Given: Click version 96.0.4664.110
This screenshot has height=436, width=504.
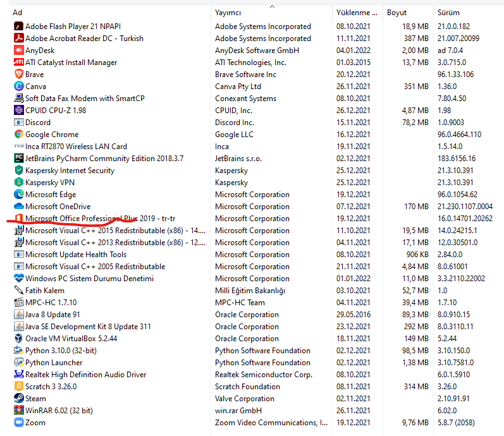Looking at the screenshot, I should tap(459, 135).
